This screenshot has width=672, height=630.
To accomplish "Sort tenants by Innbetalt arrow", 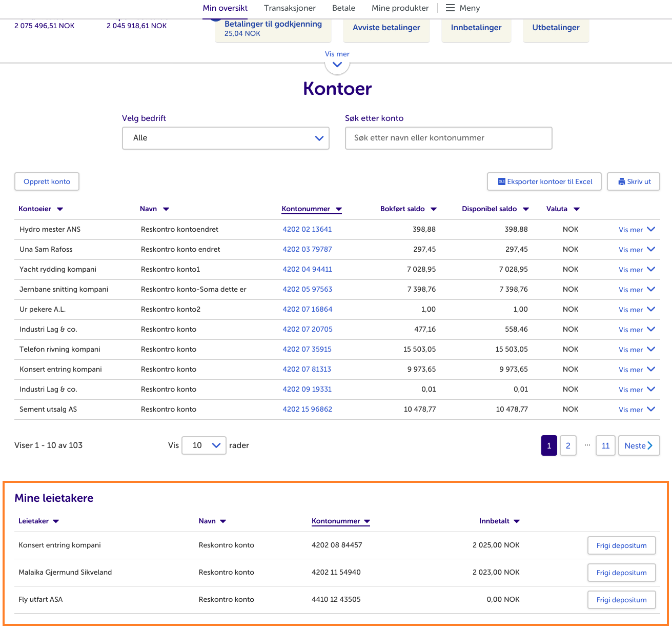I will [x=517, y=521].
